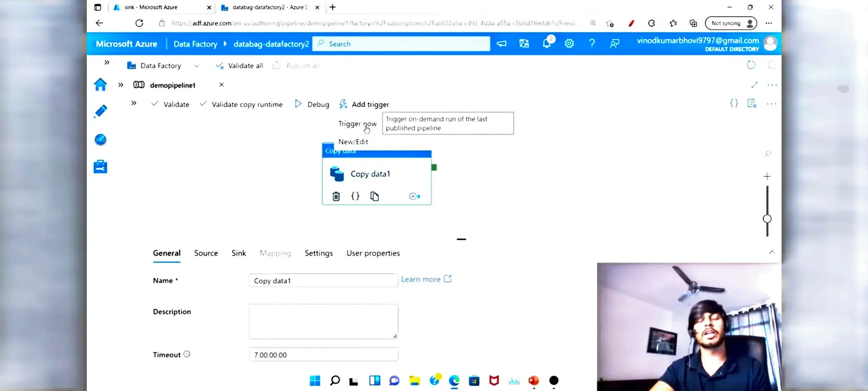Expand the pipeline canvas to fullscreen
868x391 pixels.
click(754, 85)
